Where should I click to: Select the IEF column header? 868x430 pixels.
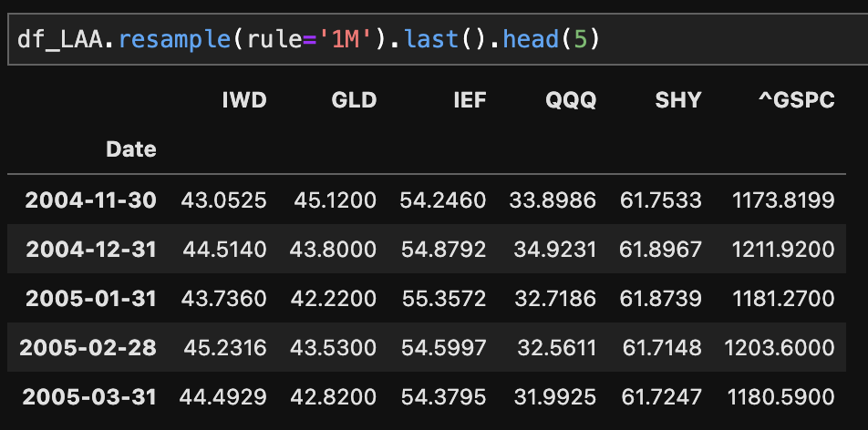point(470,100)
